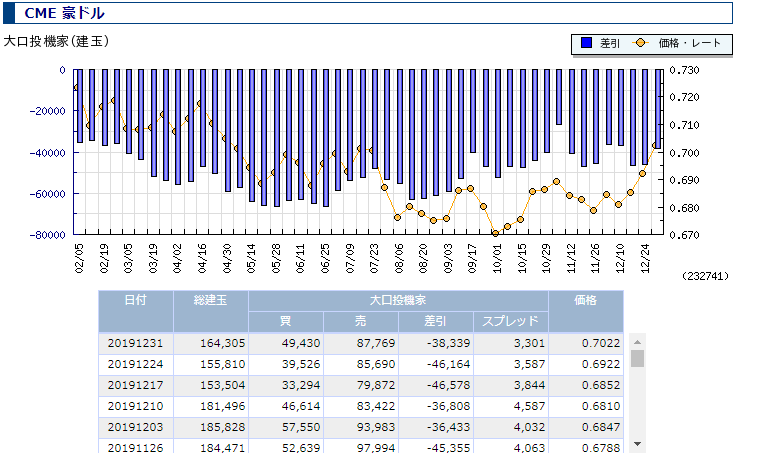Click net value -36,808
Screen dimensions: 773x461
(x=449, y=406)
